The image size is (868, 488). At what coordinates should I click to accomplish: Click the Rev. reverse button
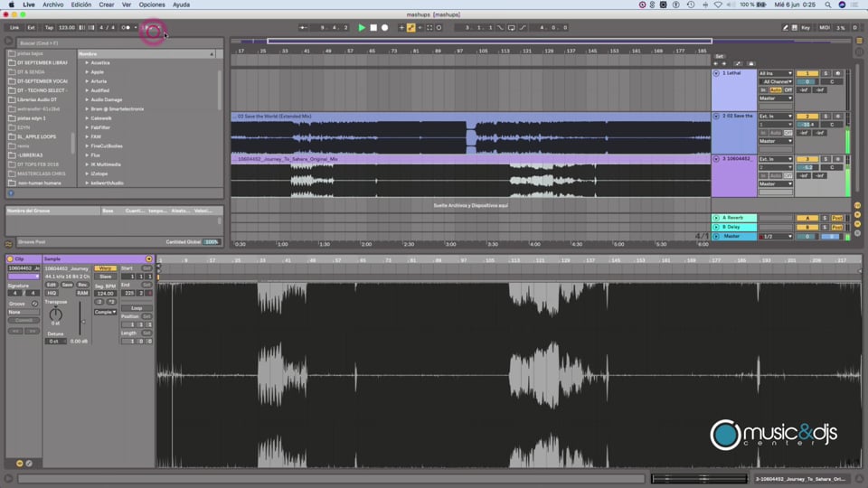pos(82,285)
